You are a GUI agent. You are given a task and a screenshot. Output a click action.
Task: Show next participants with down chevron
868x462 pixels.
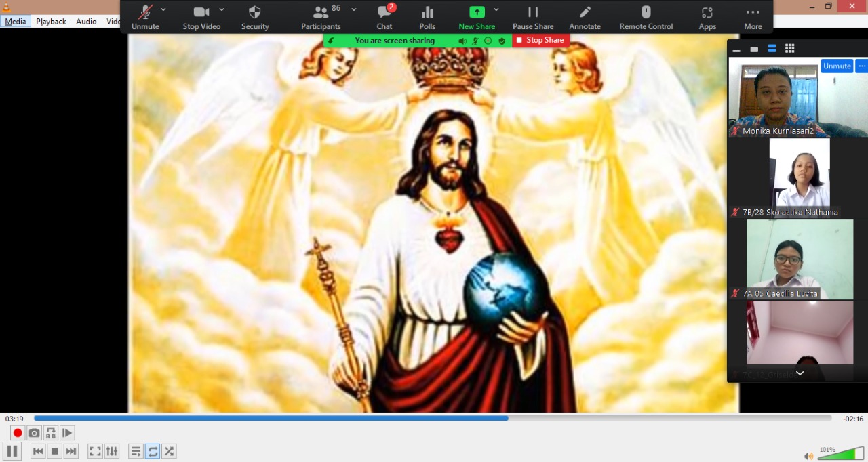[x=800, y=373]
